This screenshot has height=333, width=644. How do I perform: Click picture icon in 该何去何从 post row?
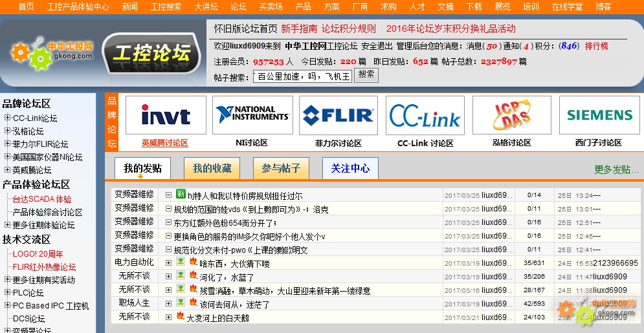181,302
